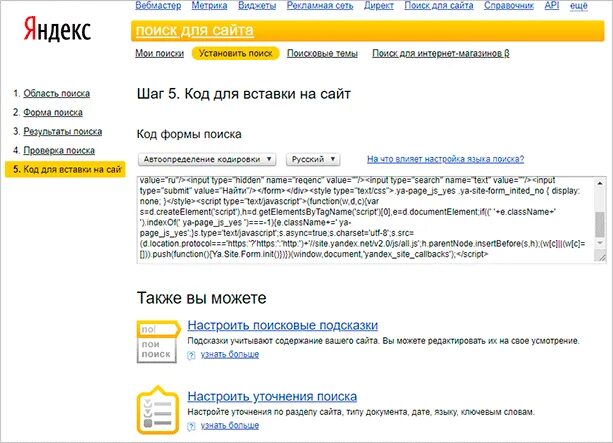Click the search suggestions illustration icon
613x443 pixels.
click(158, 341)
